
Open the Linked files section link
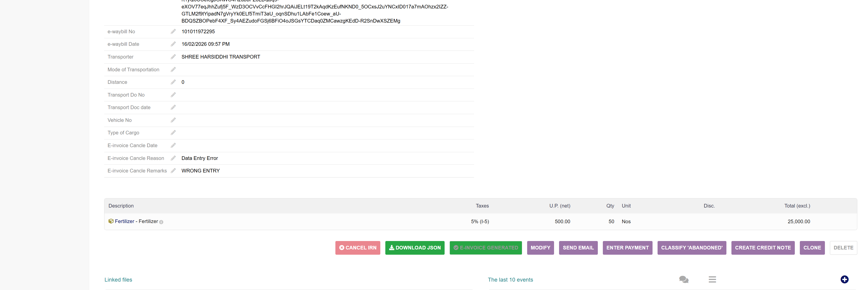[x=118, y=280]
